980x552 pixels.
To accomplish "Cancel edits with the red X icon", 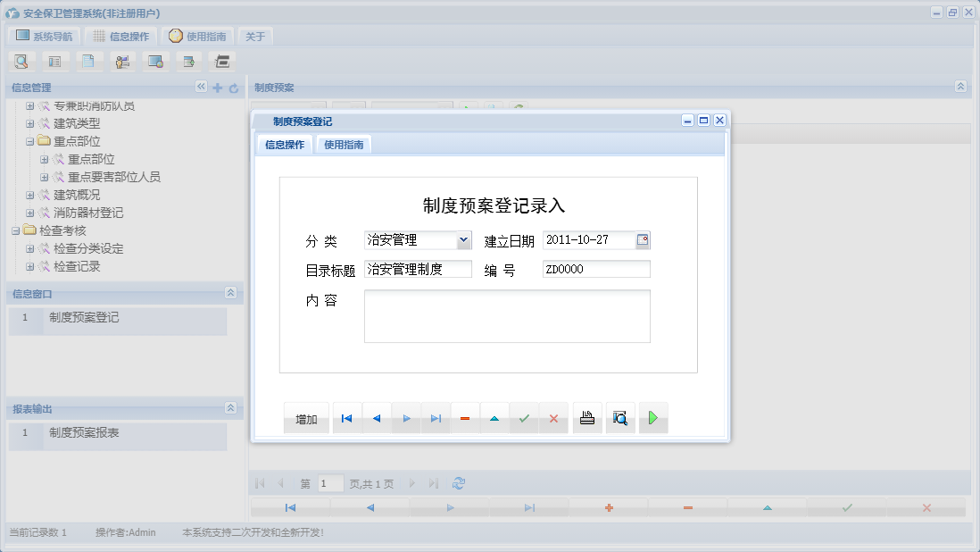I will point(553,417).
